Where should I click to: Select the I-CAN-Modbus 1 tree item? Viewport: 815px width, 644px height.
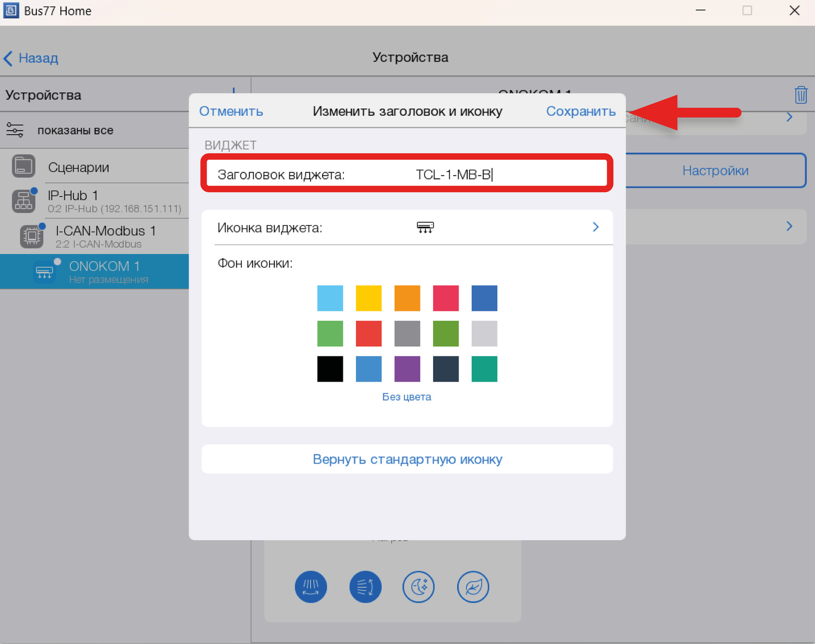point(105,236)
